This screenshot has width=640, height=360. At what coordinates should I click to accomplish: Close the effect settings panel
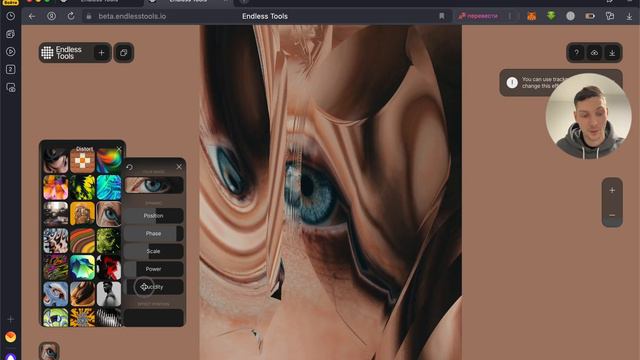click(179, 167)
